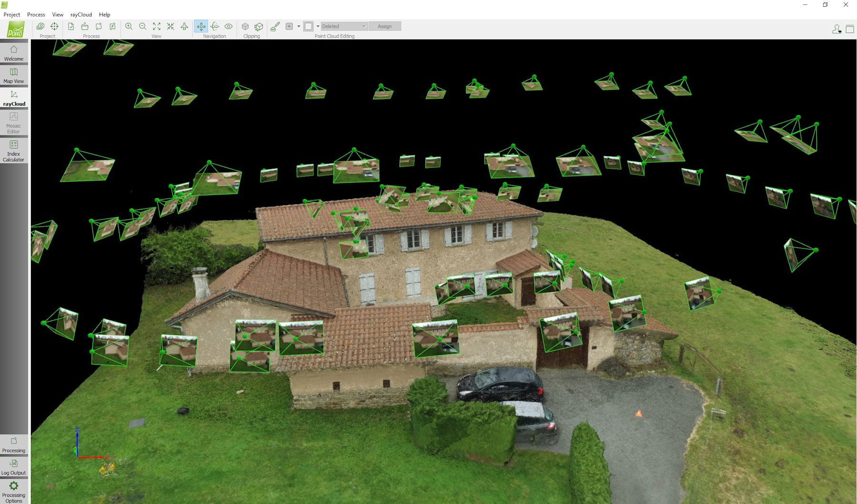Screen dimensions: 857x504
Task: Open the rayCloud menu
Action: click(x=80, y=15)
